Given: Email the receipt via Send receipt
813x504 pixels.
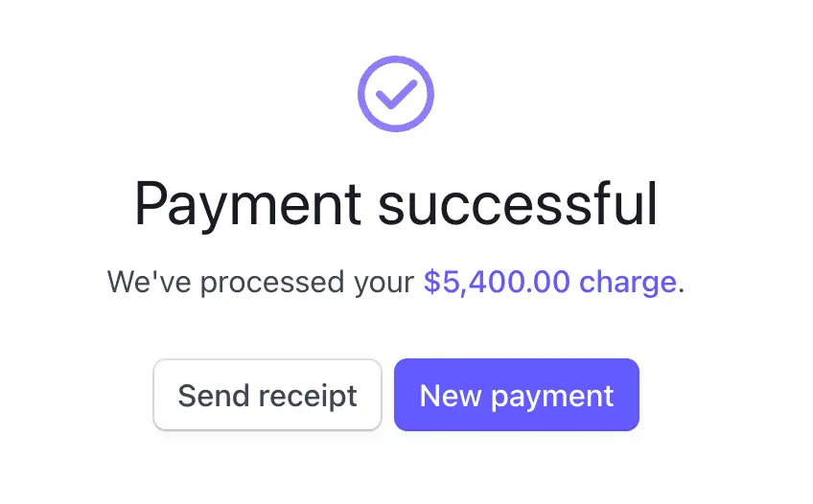Looking at the screenshot, I should [267, 395].
